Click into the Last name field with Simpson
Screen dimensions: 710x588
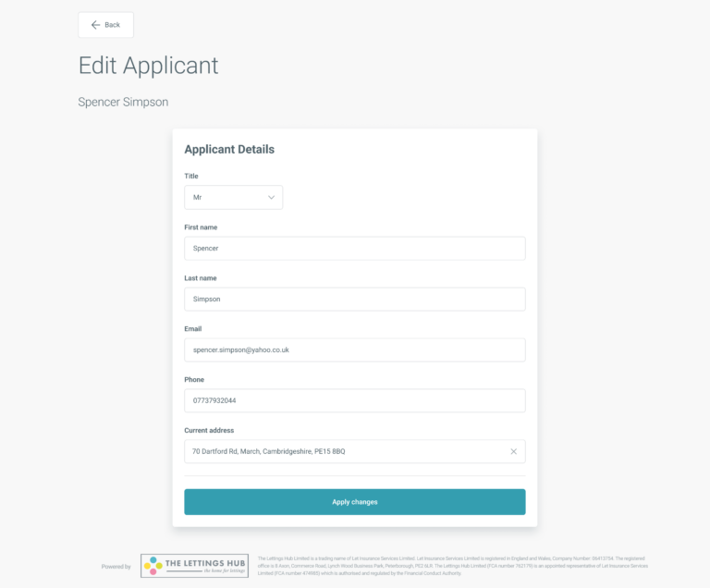(x=355, y=299)
